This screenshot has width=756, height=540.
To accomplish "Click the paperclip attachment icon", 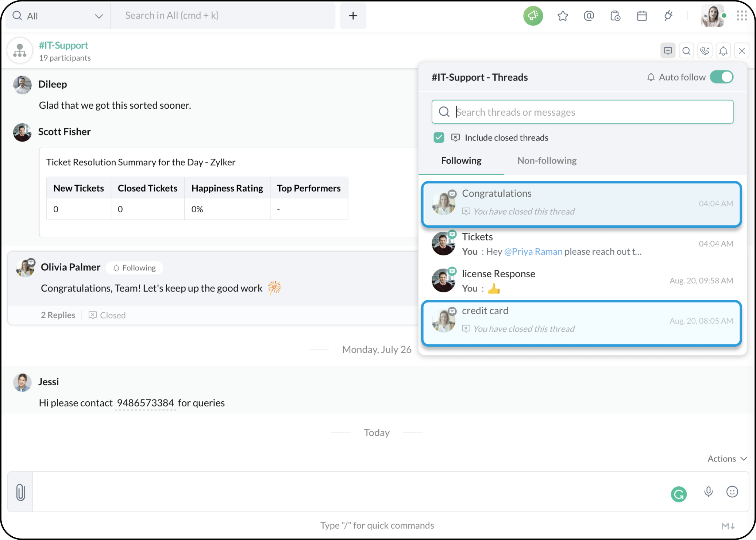I will (20, 492).
